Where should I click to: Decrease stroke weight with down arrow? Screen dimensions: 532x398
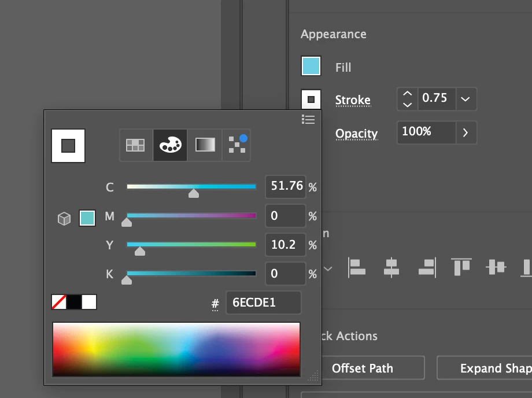[408, 105]
